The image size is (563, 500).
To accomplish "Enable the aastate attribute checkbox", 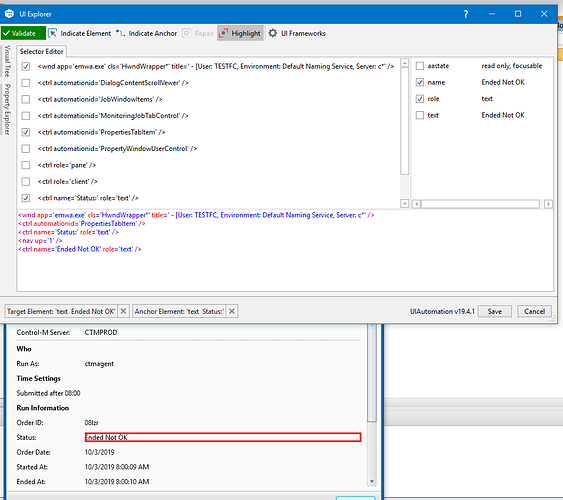I will (x=420, y=66).
